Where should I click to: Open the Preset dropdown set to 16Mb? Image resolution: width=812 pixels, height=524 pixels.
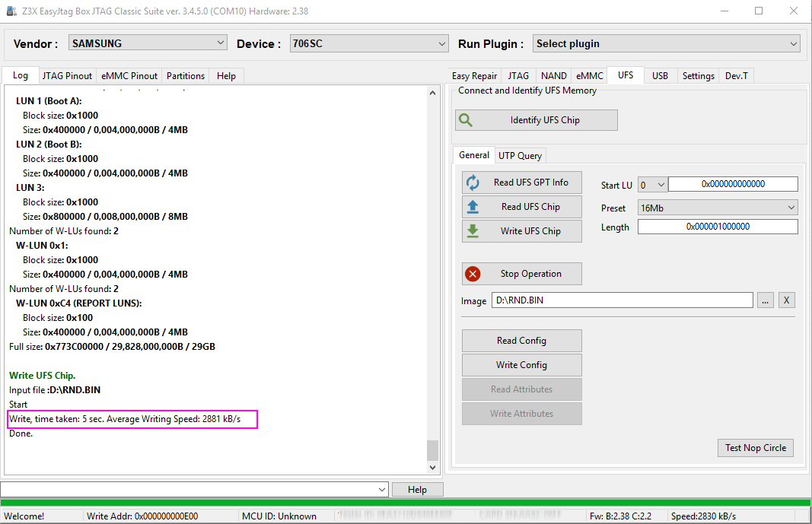[717, 208]
